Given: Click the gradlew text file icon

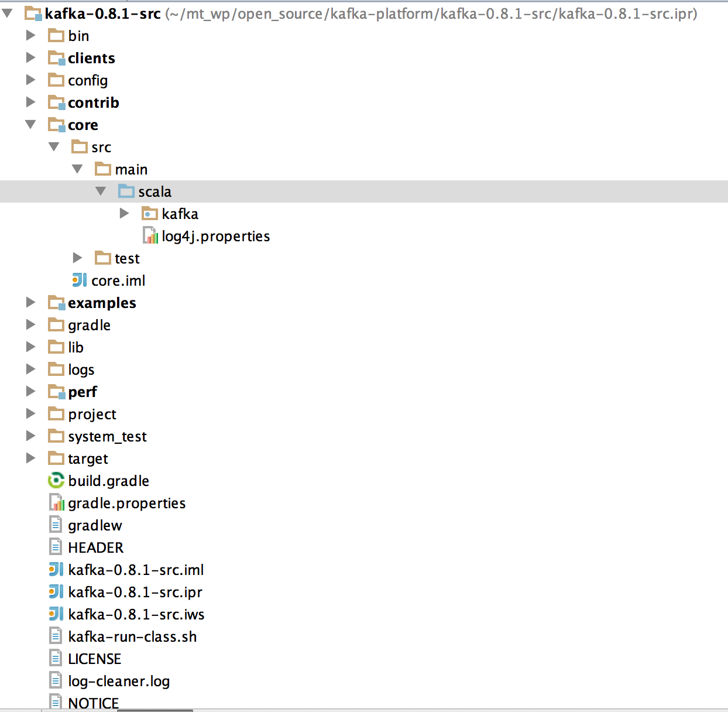Looking at the screenshot, I should point(56,525).
